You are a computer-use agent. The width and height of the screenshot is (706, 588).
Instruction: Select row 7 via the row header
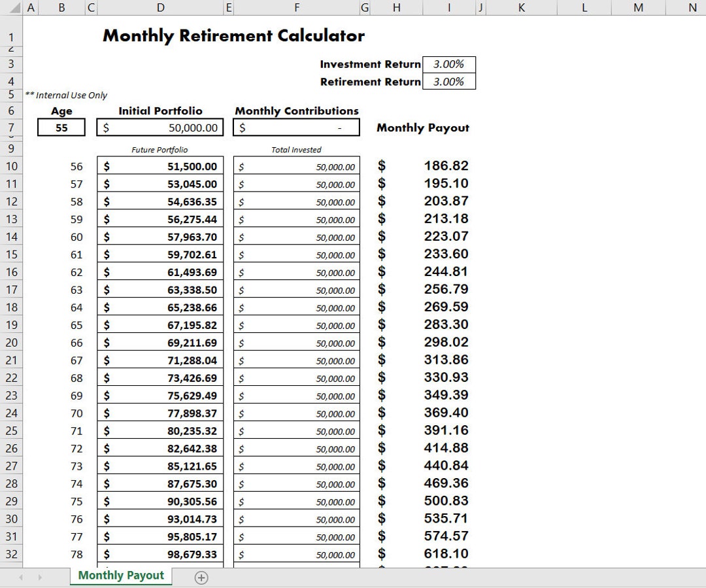[x=10, y=127]
